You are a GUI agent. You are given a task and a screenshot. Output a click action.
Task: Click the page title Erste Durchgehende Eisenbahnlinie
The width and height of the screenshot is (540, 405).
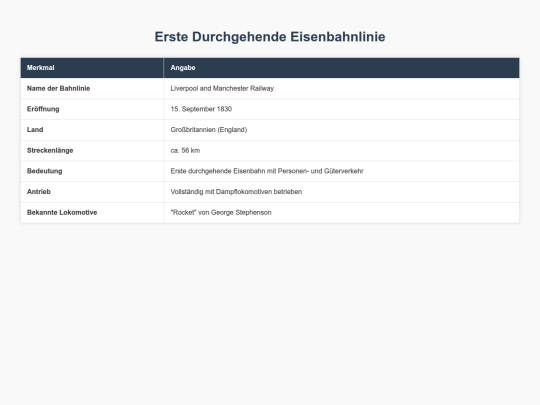270,37
